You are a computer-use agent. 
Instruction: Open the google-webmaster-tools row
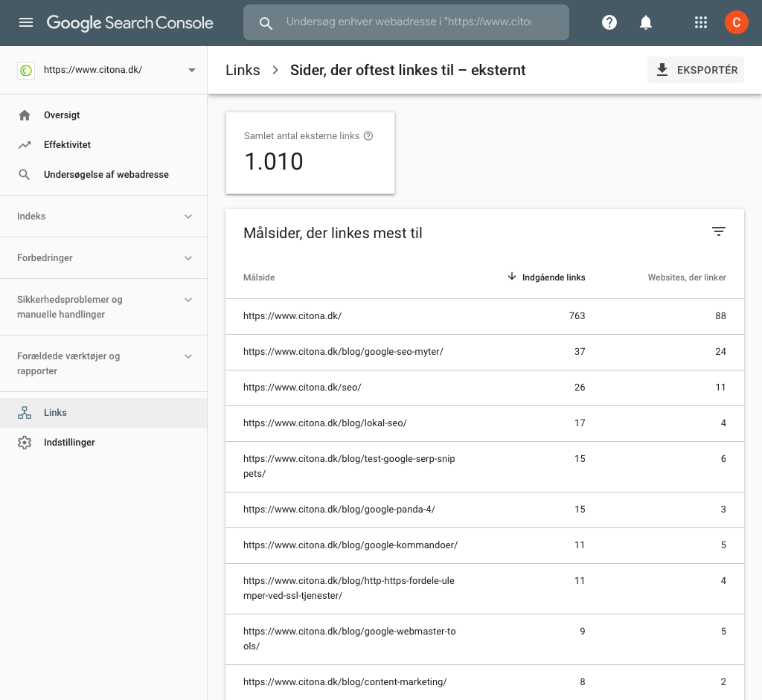tap(484, 639)
